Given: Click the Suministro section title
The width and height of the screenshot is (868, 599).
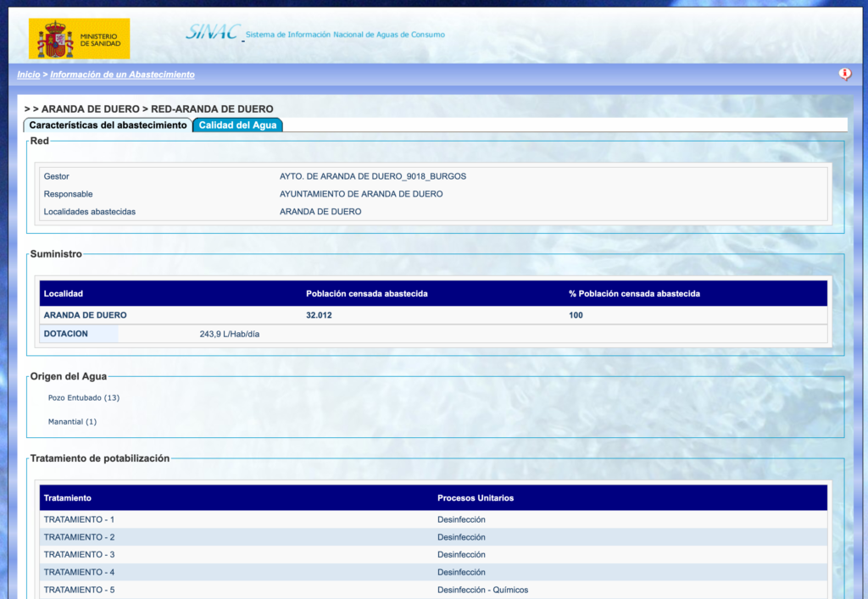Looking at the screenshot, I should coord(56,254).
